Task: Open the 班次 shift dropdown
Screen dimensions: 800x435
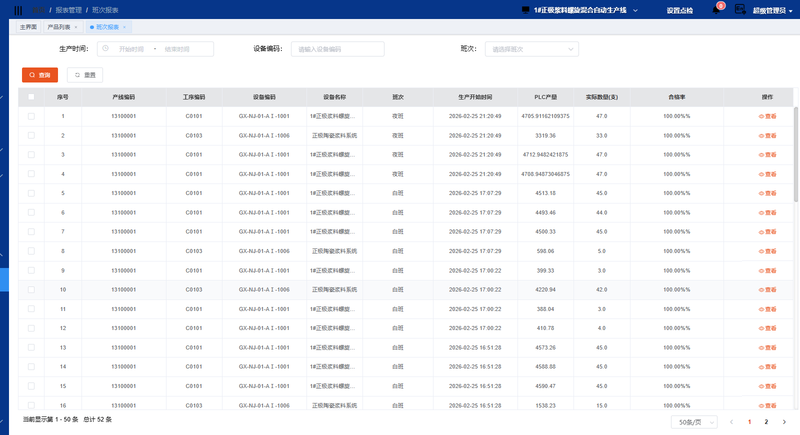Action: (531, 48)
